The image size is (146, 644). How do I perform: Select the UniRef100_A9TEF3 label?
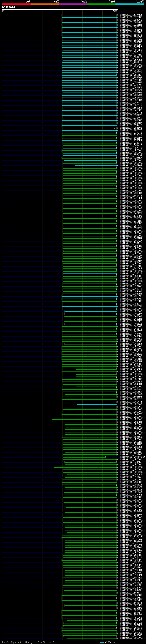(131, 50)
